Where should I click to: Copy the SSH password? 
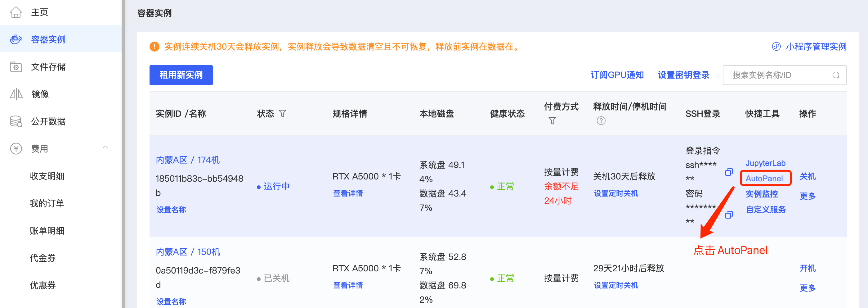tap(729, 215)
